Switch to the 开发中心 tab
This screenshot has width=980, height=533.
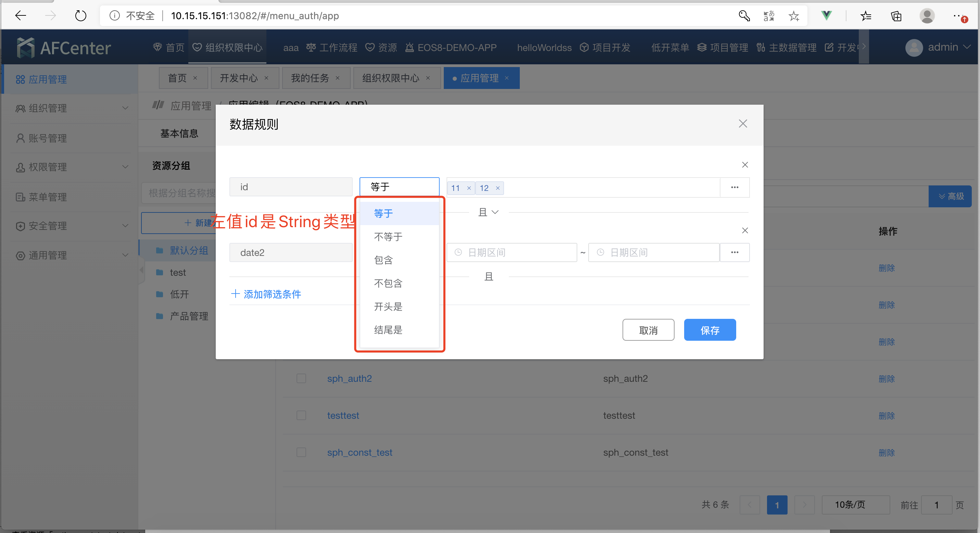(x=239, y=78)
